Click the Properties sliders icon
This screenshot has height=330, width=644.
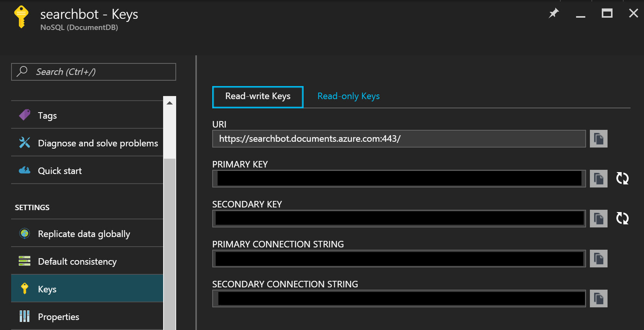pyautogui.click(x=25, y=316)
